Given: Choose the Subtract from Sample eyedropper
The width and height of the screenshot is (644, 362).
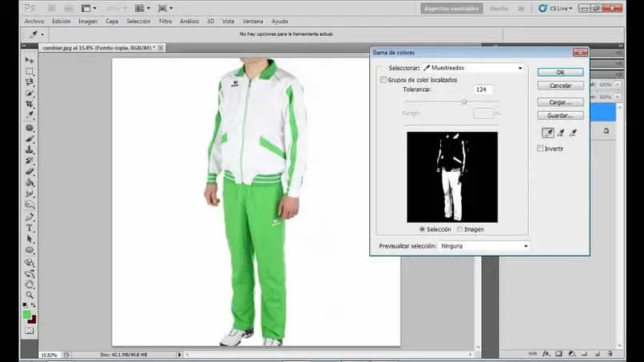Looking at the screenshot, I should pyautogui.click(x=573, y=133).
